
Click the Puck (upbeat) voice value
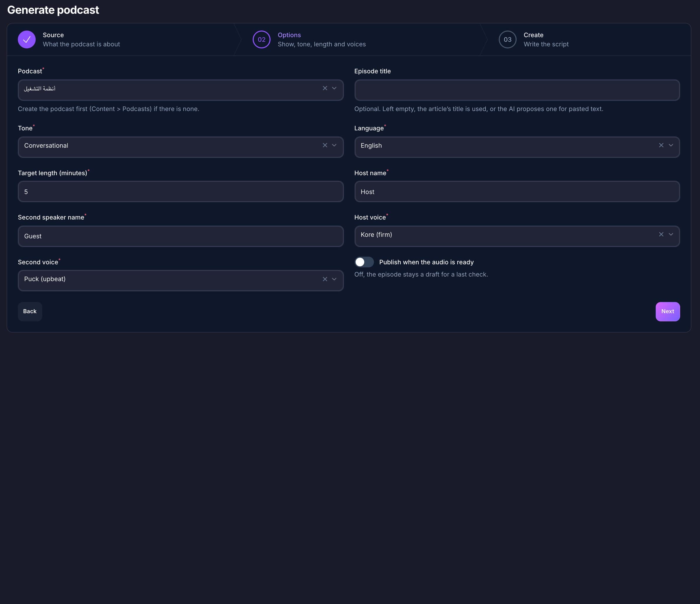45,279
